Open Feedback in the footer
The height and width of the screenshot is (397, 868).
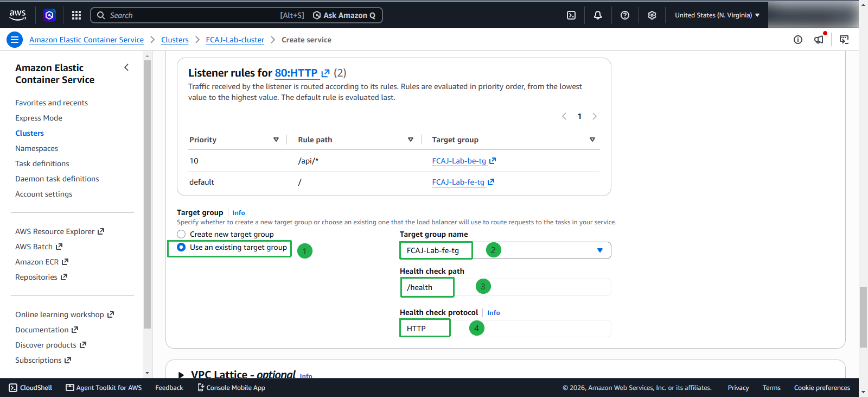(x=169, y=388)
